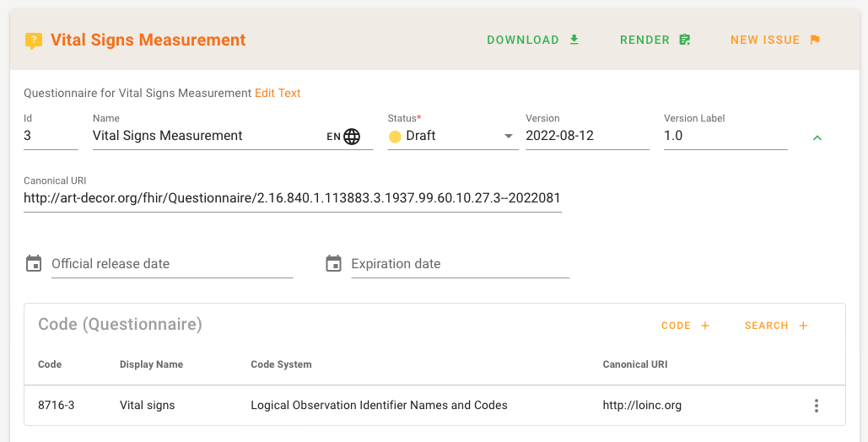The image size is (868, 442).
Task: Click the Canonical URI input field
Action: coord(292,198)
